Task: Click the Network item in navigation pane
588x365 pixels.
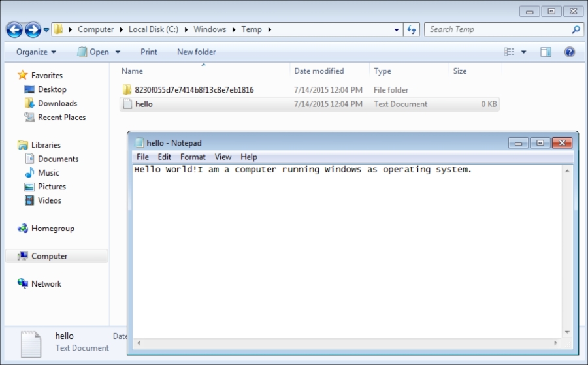Action: pyautogui.click(x=46, y=284)
